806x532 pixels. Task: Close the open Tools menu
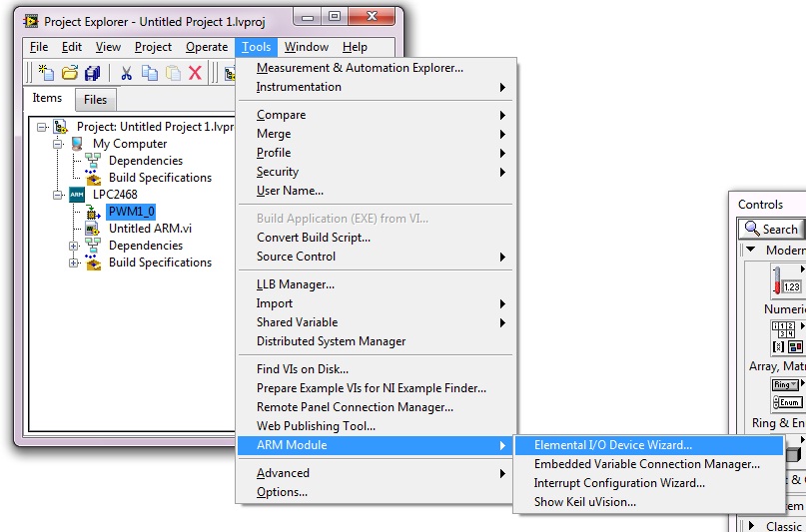point(257,47)
